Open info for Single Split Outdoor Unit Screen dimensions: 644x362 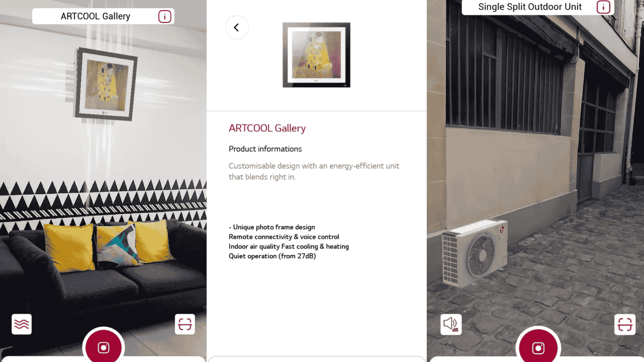pos(603,7)
